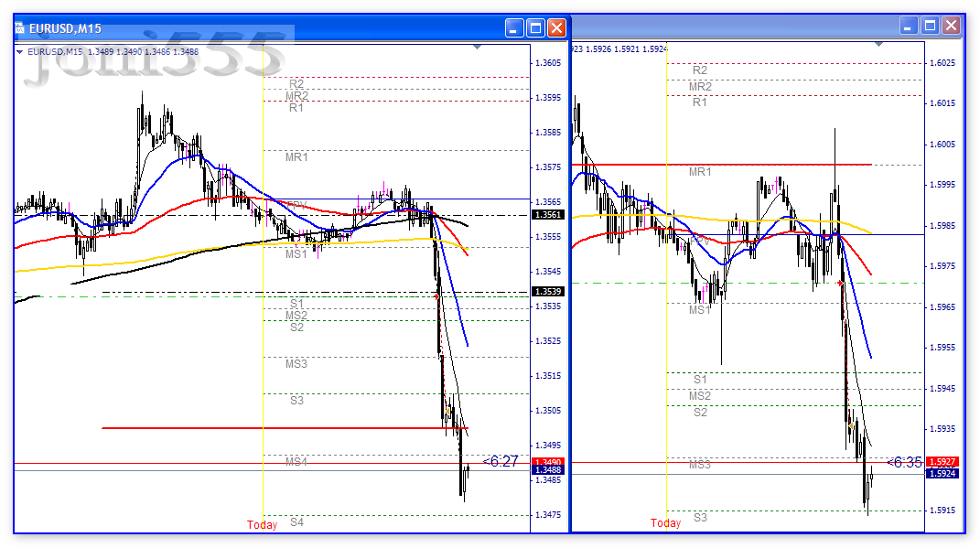The height and width of the screenshot is (548, 980).
Task: Click the Today label in right chart
Action: (665, 523)
